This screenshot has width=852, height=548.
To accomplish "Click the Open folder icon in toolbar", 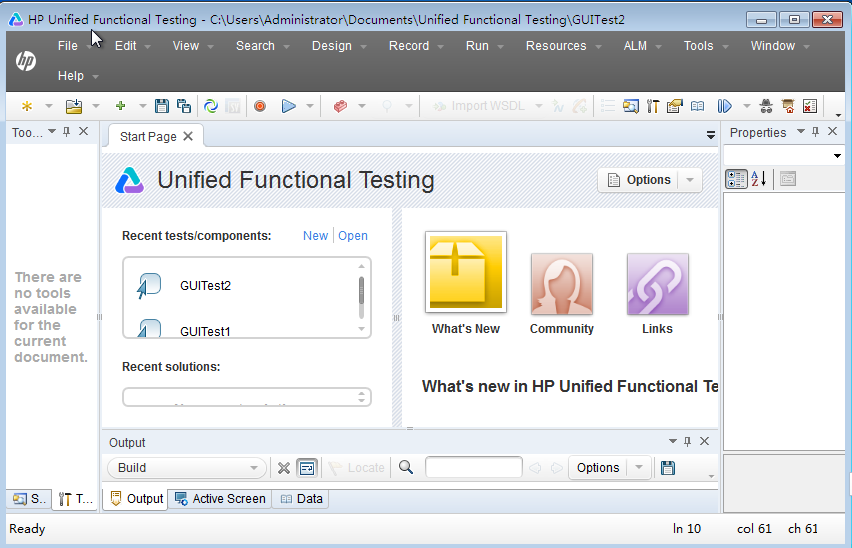I will 74,106.
